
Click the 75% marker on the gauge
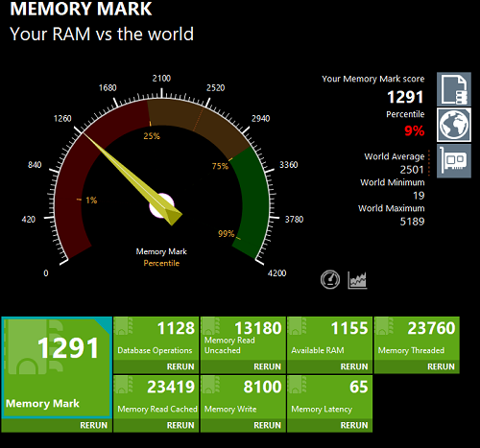tap(220, 166)
